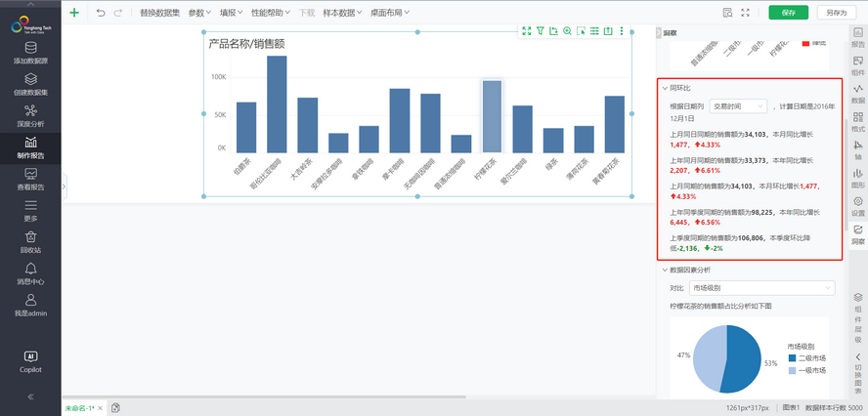
Task: Click 切换图表 to switch chart type
Action: (858, 373)
